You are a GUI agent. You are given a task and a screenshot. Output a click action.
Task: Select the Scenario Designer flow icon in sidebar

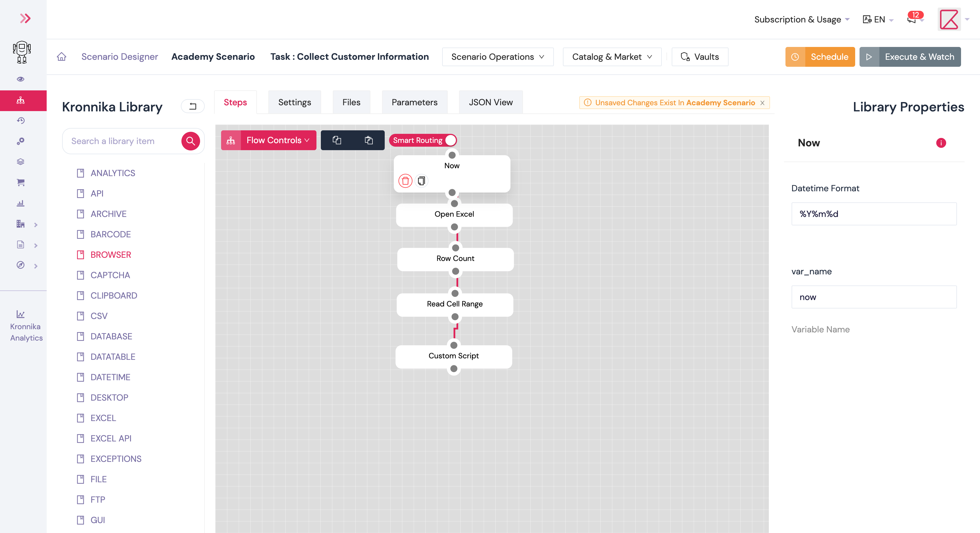pyautogui.click(x=20, y=100)
